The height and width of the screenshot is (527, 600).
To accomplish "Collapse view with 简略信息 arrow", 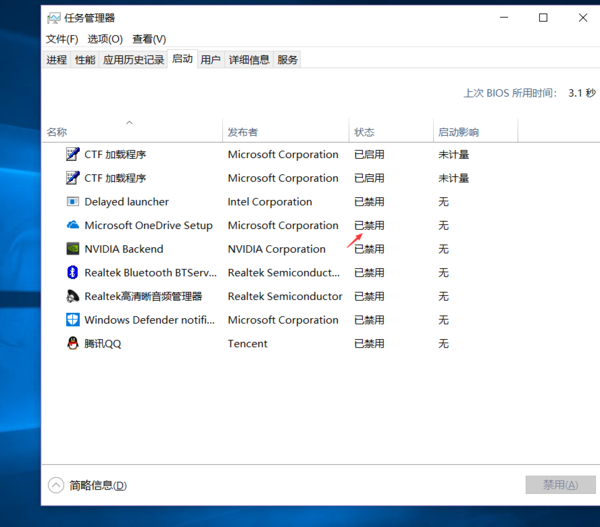I will (x=56, y=485).
